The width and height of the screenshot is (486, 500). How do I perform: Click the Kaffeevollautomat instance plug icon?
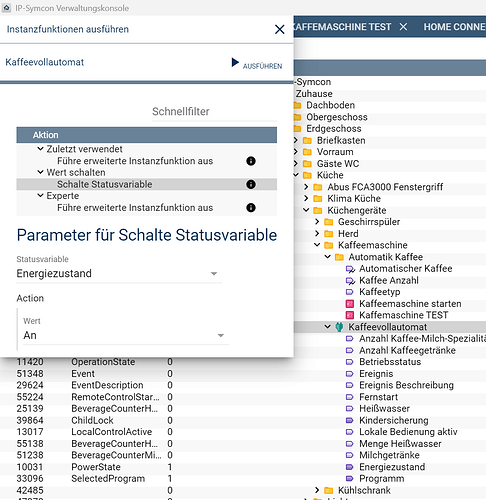[x=339, y=327]
